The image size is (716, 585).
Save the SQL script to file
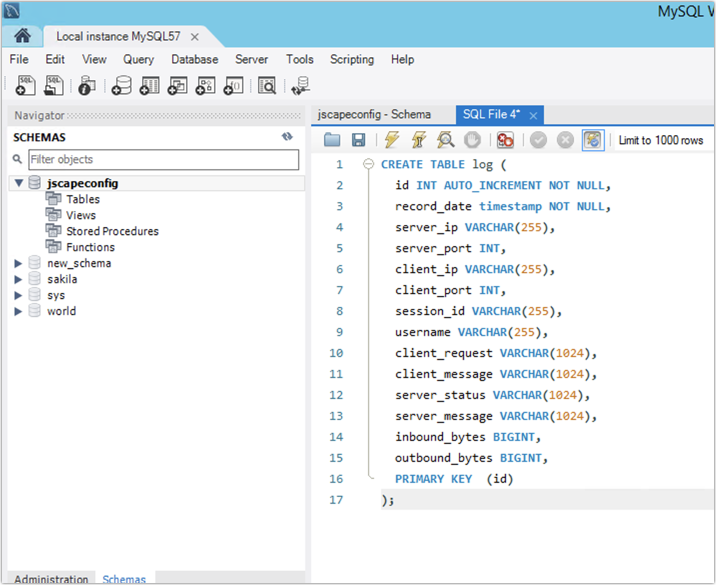[x=358, y=140]
